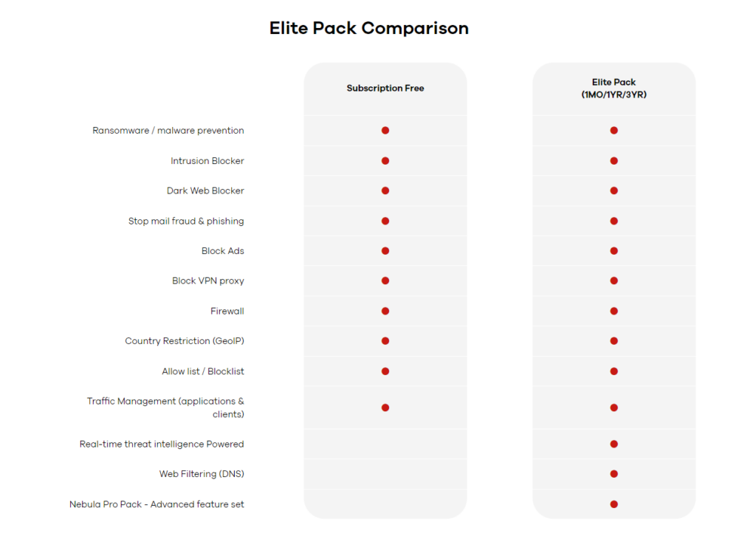
Task: Click the Stop mail fraud & phishing label
Action: [186, 221]
